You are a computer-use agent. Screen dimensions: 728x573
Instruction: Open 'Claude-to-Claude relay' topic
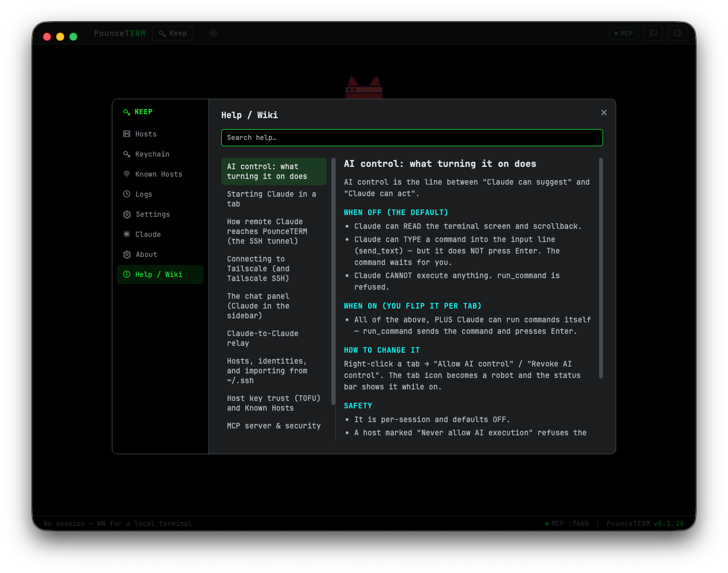(273, 338)
